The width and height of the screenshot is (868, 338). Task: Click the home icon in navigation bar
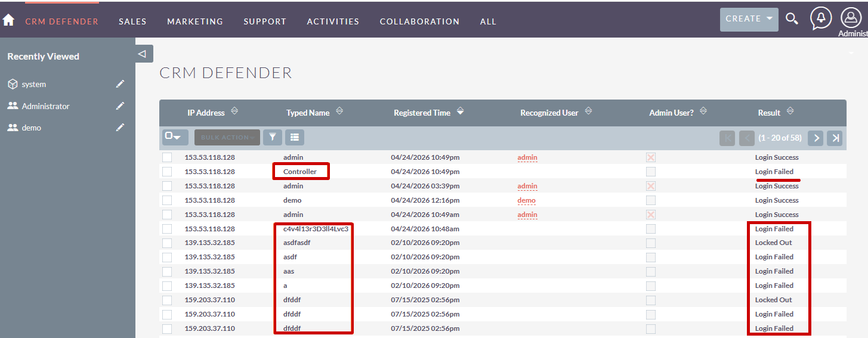point(8,20)
